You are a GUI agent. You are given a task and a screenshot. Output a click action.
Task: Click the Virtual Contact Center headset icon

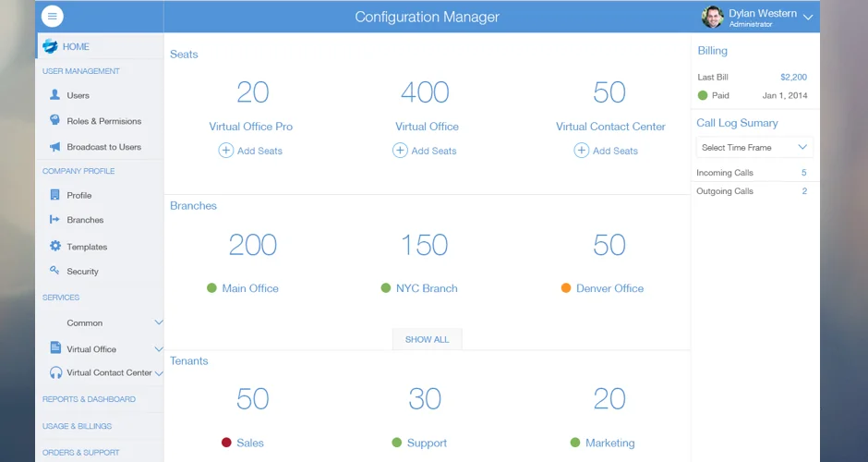point(56,372)
